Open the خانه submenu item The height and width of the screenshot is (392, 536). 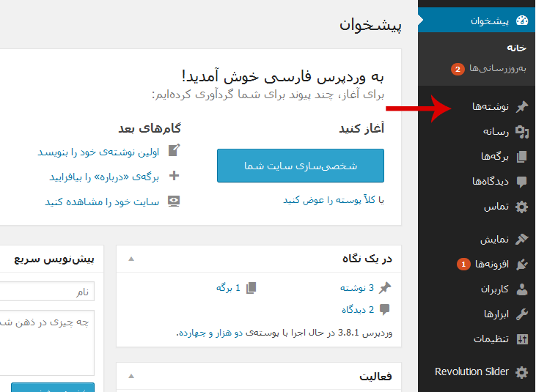[x=516, y=48]
